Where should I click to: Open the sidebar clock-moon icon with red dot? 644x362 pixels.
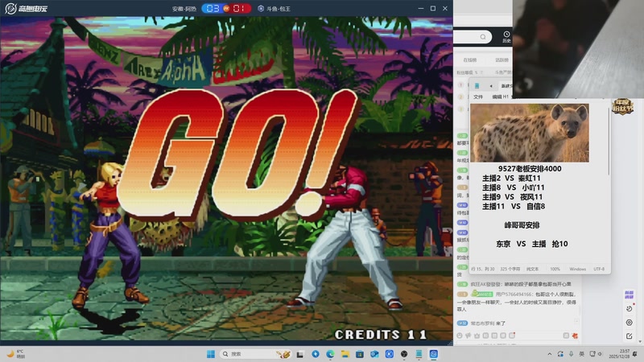(630, 308)
